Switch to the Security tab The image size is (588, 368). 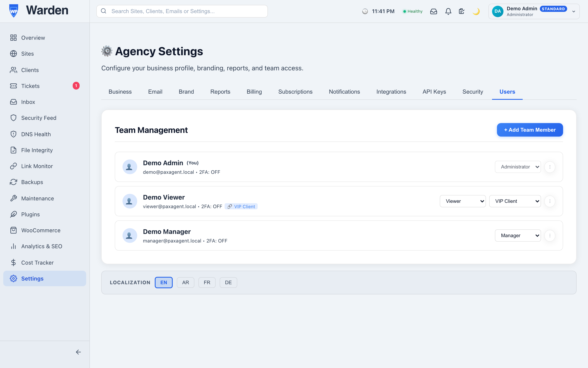pyautogui.click(x=473, y=92)
